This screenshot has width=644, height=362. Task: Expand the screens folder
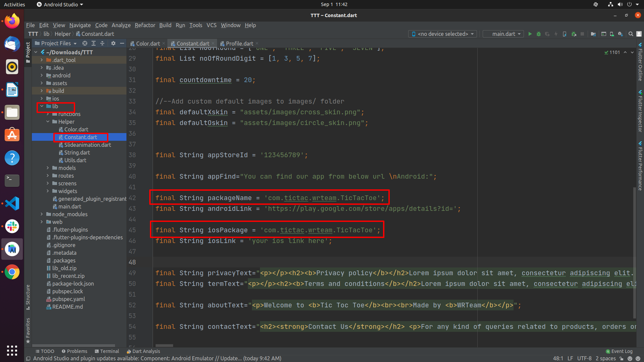(48, 183)
